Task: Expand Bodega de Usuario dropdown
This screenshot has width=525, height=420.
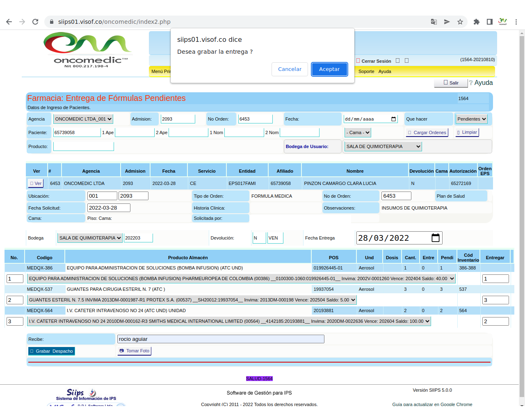Action: point(383,146)
